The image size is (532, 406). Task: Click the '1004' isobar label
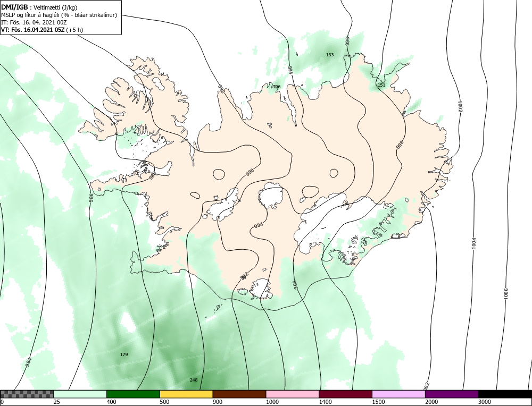pyautogui.click(x=474, y=244)
